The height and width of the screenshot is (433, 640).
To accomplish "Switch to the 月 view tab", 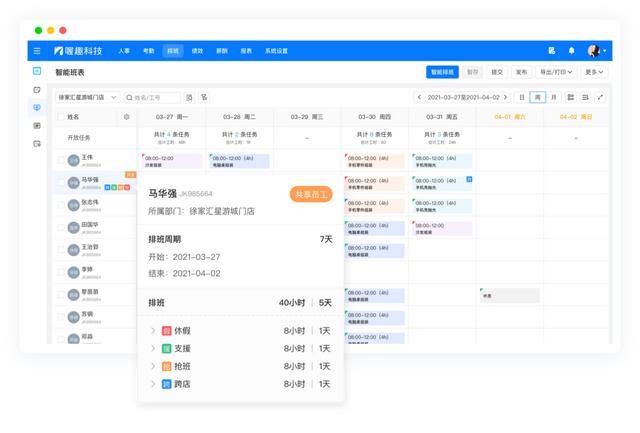I will pyautogui.click(x=552, y=97).
